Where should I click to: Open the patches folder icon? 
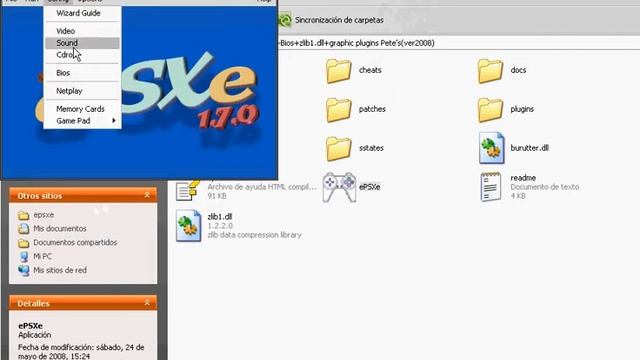click(x=338, y=109)
